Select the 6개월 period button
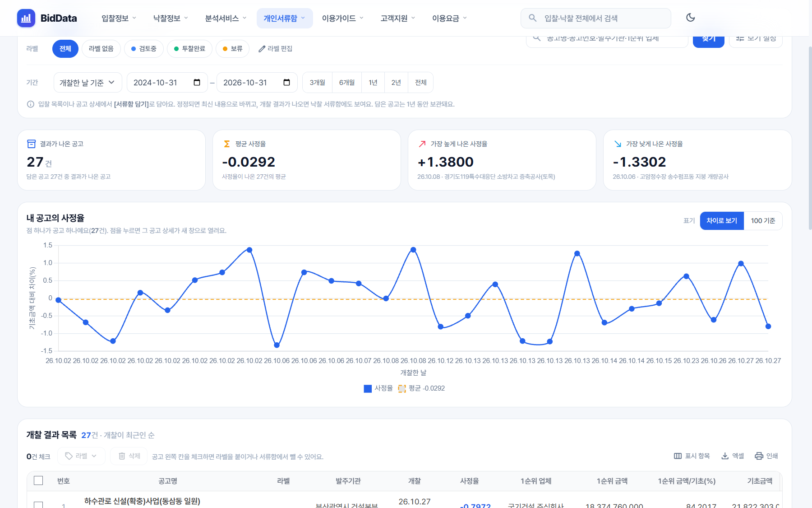 pyautogui.click(x=347, y=83)
